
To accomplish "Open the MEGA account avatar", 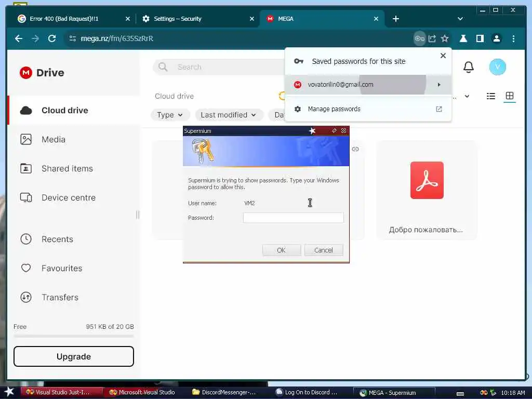I will [x=497, y=67].
